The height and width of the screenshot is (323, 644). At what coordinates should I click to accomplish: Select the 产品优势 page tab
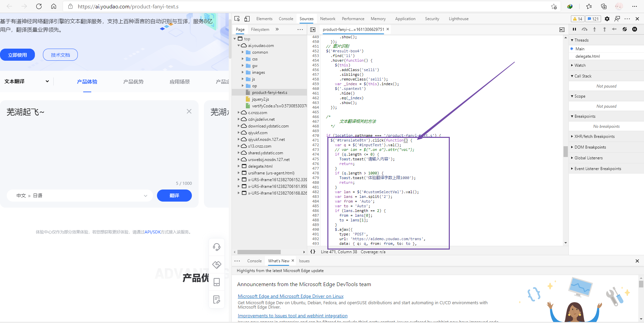pyautogui.click(x=133, y=82)
